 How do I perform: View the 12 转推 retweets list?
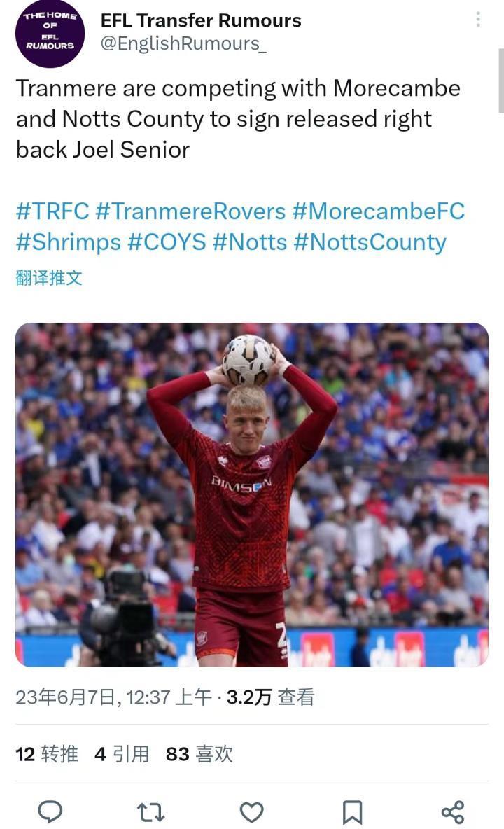click(x=47, y=754)
